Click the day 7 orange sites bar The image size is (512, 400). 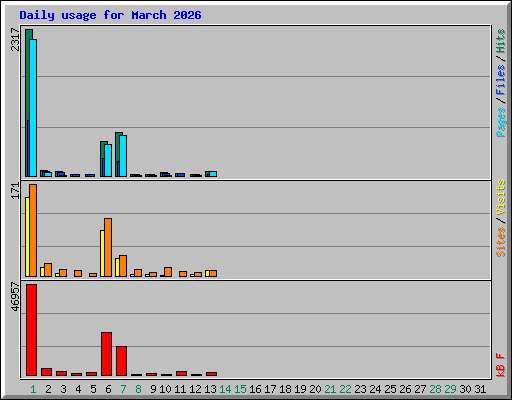(x=123, y=266)
